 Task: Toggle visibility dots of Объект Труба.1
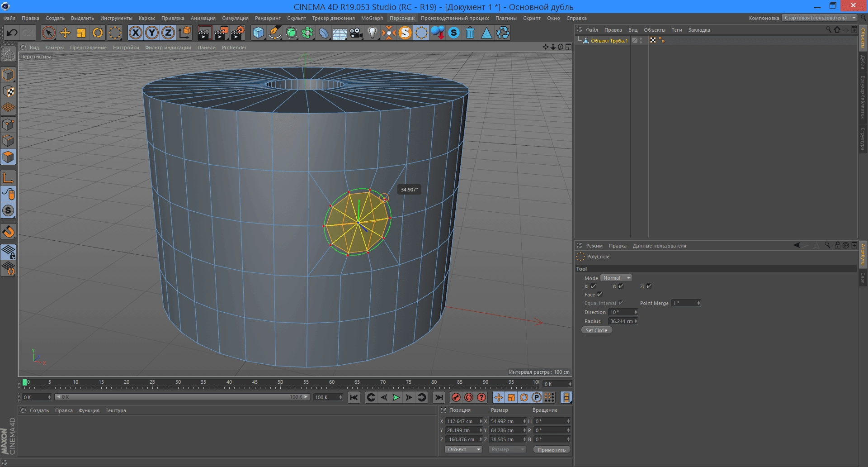point(641,41)
